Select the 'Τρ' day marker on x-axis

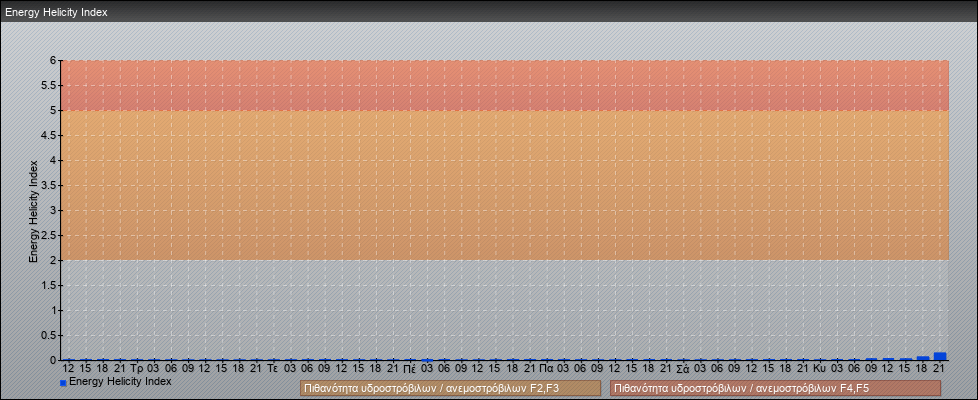tap(137, 368)
